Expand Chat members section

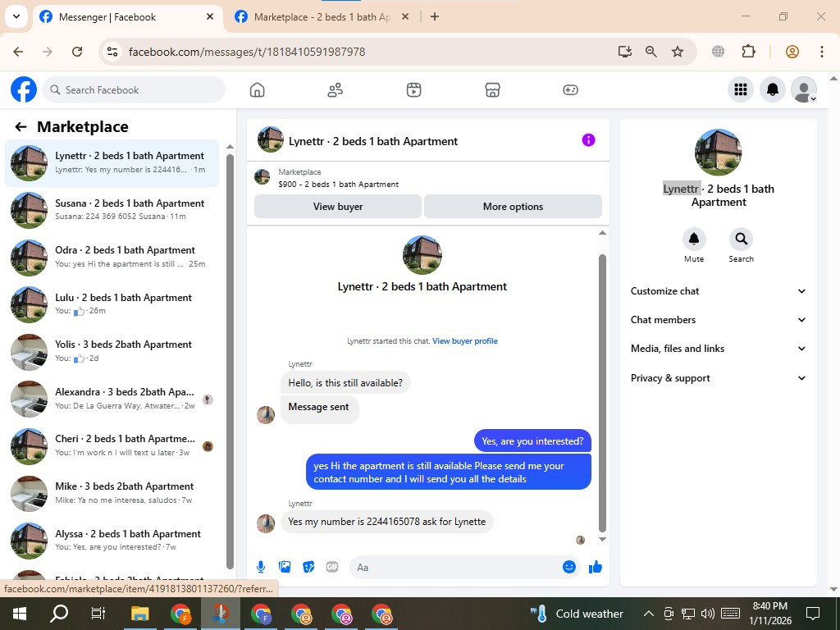(718, 320)
